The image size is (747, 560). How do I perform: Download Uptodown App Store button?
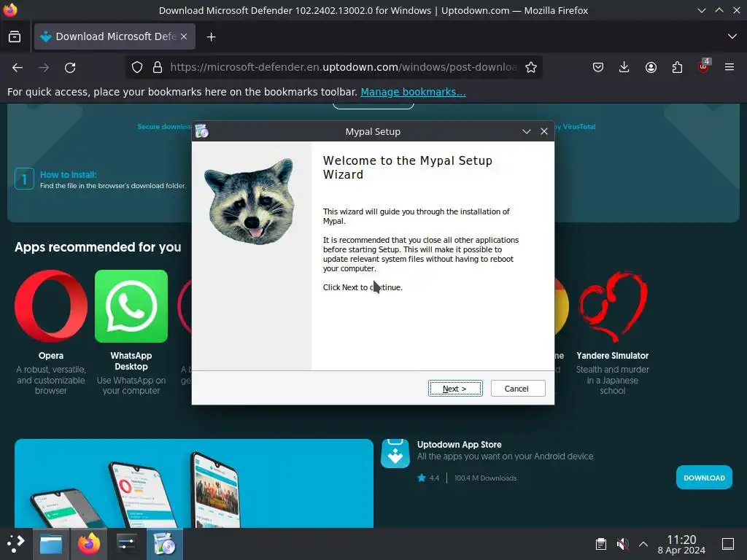[x=704, y=478]
